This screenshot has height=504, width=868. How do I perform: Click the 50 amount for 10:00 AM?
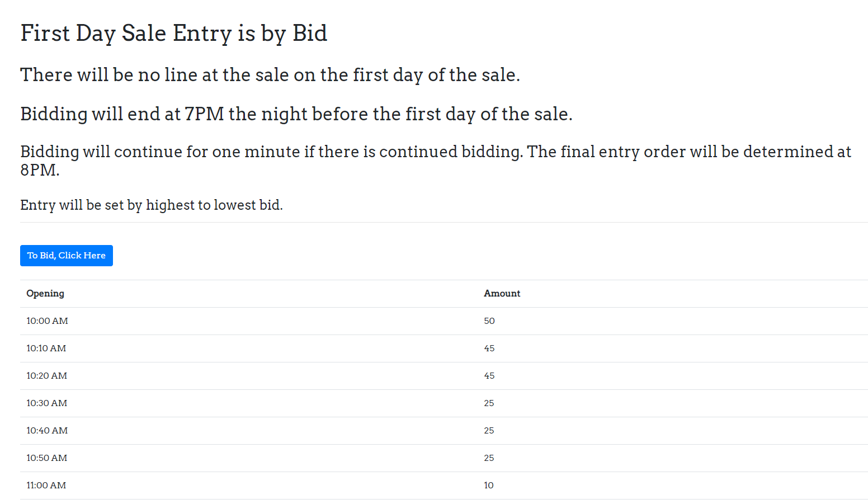489,321
